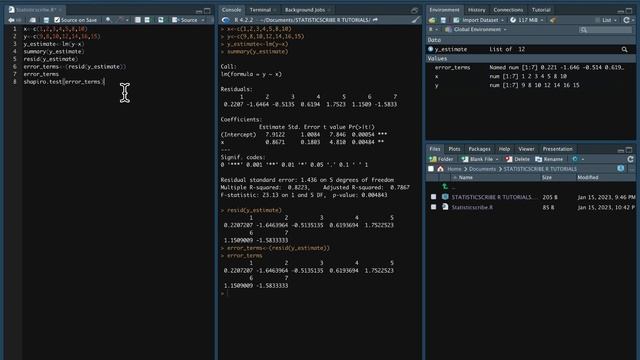View current working directory arrow in console
The width and height of the screenshot is (640, 360).
point(375,20)
